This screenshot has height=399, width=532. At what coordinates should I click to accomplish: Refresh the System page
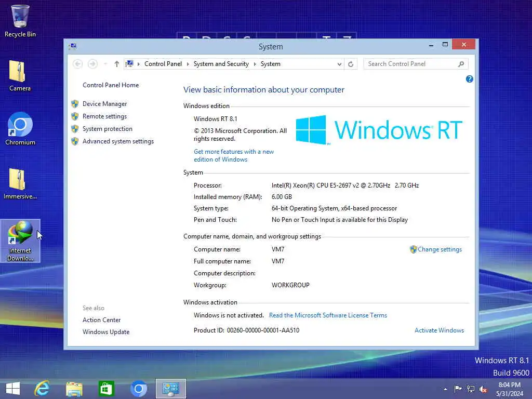(351, 64)
